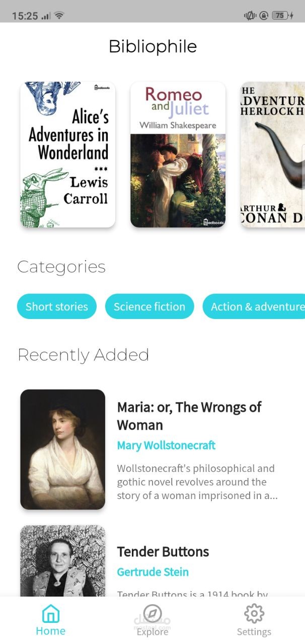Tap the Gertrude Stein portrait cover
The width and height of the screenshot is (305, 644).
coord(63,560)
